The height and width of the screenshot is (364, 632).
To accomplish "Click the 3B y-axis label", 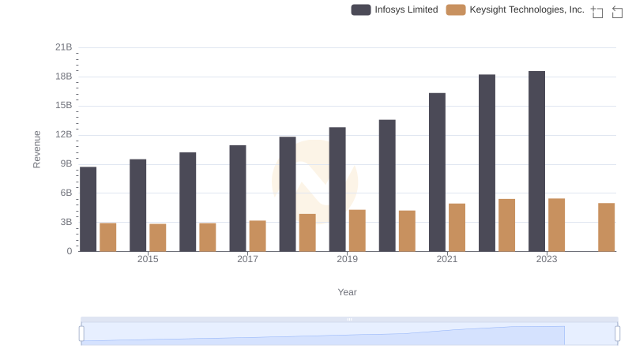I will (66, 222).
